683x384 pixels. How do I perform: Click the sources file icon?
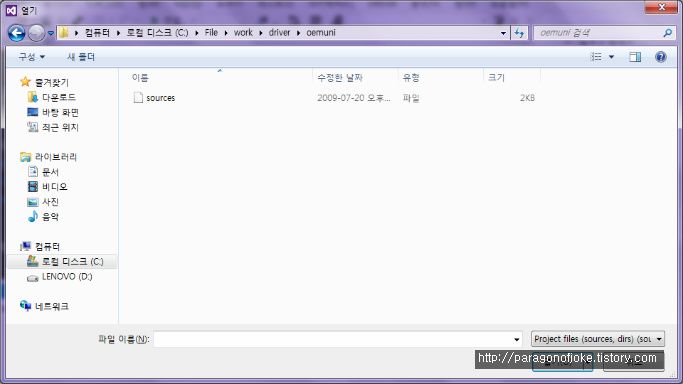(138, 98)
